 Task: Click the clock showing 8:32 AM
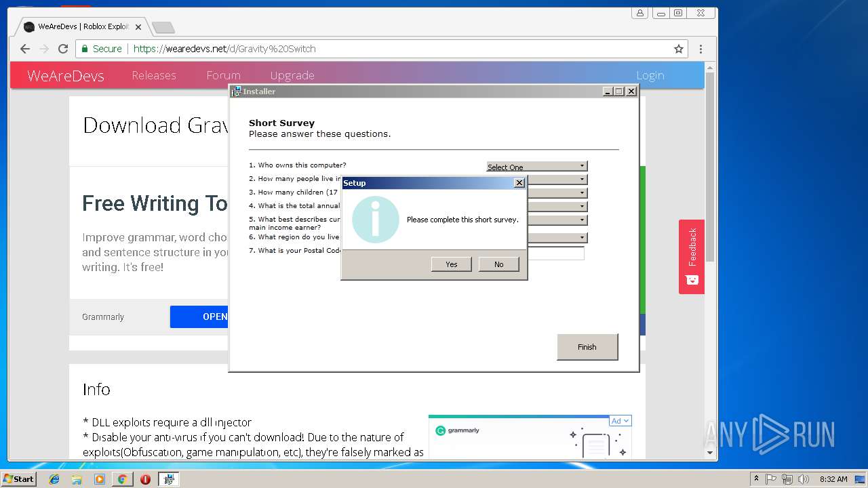coord(833,479)
